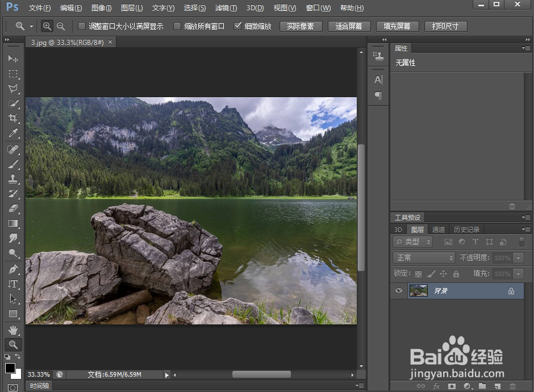Switch to 历史记录 tab
The height and width of the screenshot is (392, 534).
pos(466,230)
